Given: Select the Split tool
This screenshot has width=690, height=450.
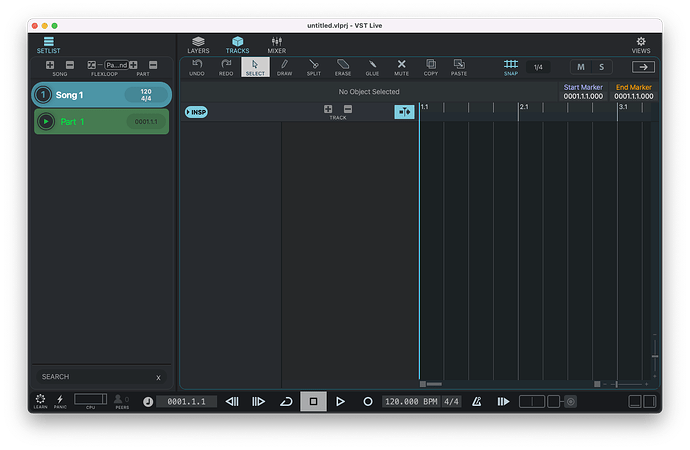Looking at the screenshot, I should pos(314,67).
